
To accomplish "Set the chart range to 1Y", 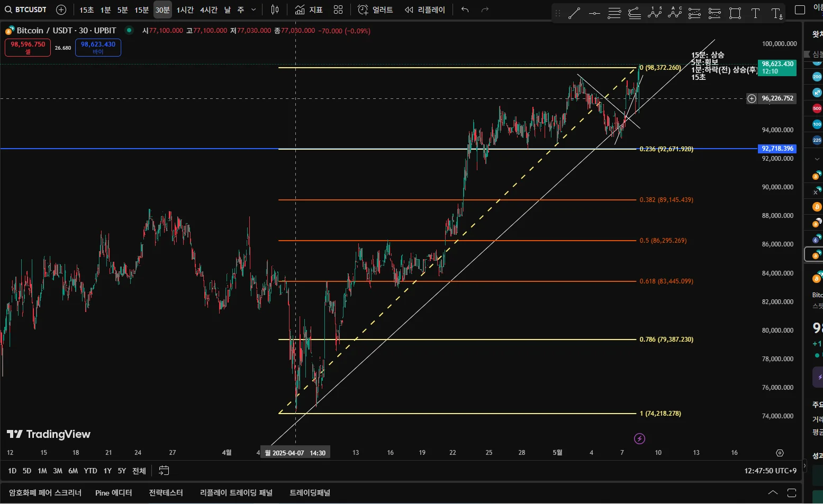I will [107, 471].
